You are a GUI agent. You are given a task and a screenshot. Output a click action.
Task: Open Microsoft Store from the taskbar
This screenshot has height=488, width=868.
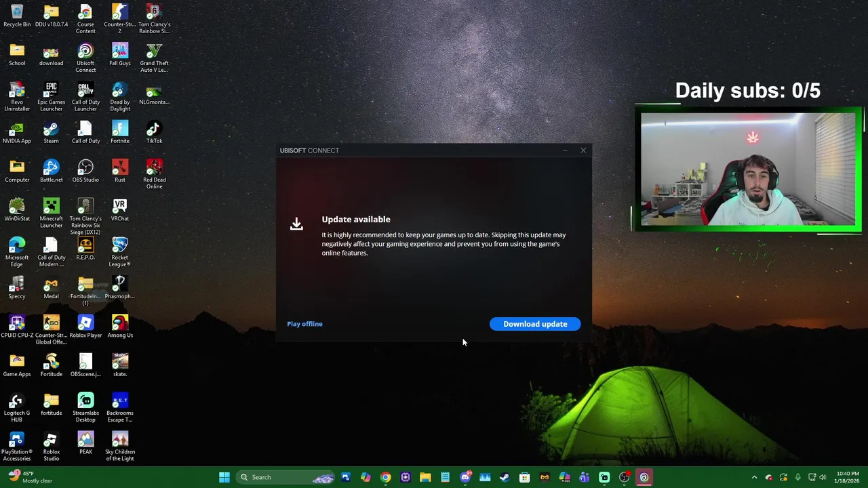(x=524, y=477)
